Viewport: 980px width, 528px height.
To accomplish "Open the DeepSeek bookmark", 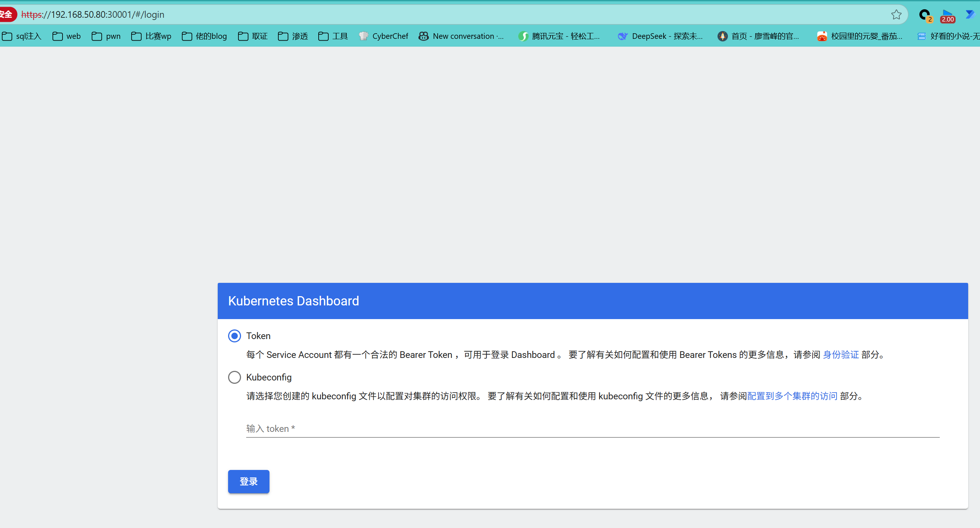I will click(x=660, y=36).
